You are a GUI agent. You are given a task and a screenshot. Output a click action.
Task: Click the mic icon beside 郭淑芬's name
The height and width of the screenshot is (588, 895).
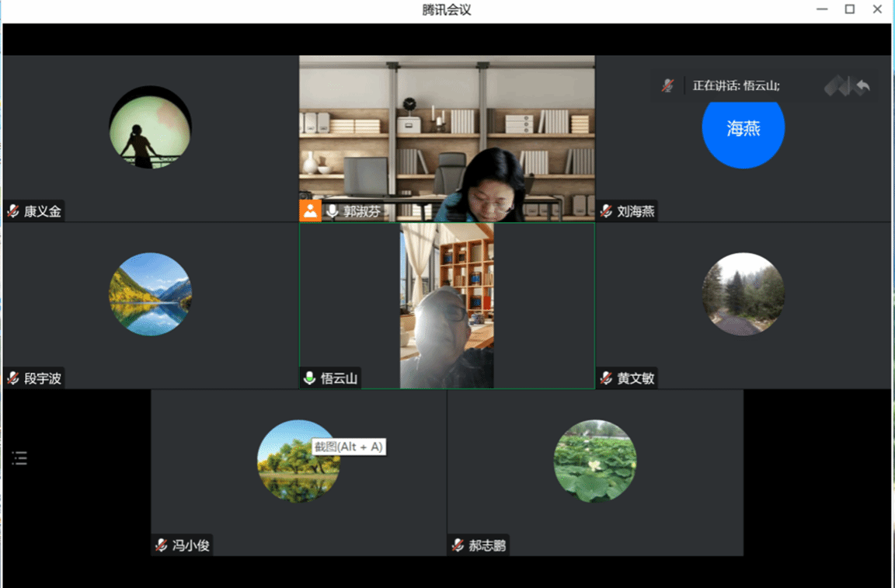coord(333,211)
